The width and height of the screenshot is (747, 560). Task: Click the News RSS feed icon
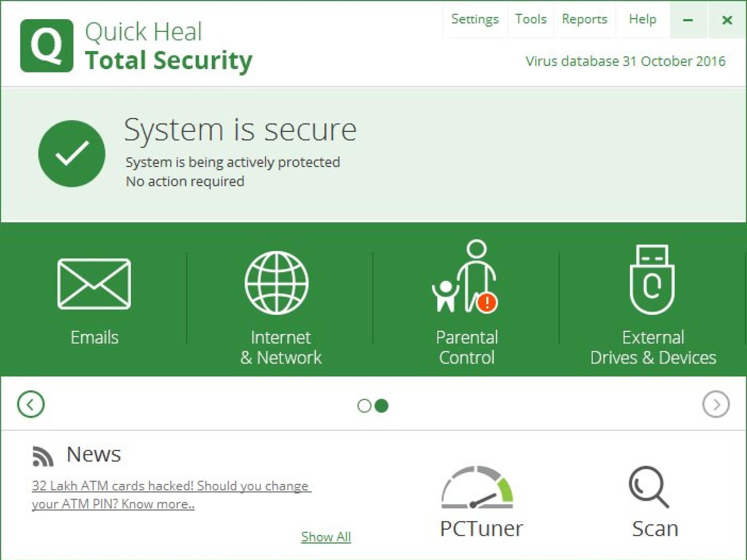[x=43, y=456]
